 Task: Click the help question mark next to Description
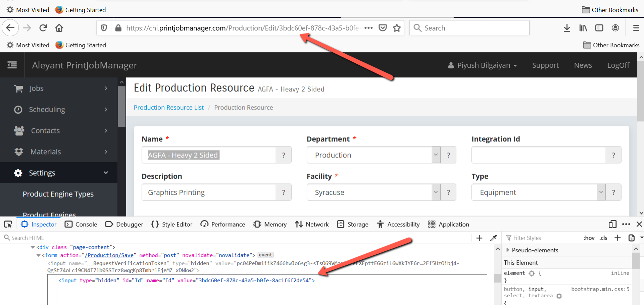click(284, 192)
